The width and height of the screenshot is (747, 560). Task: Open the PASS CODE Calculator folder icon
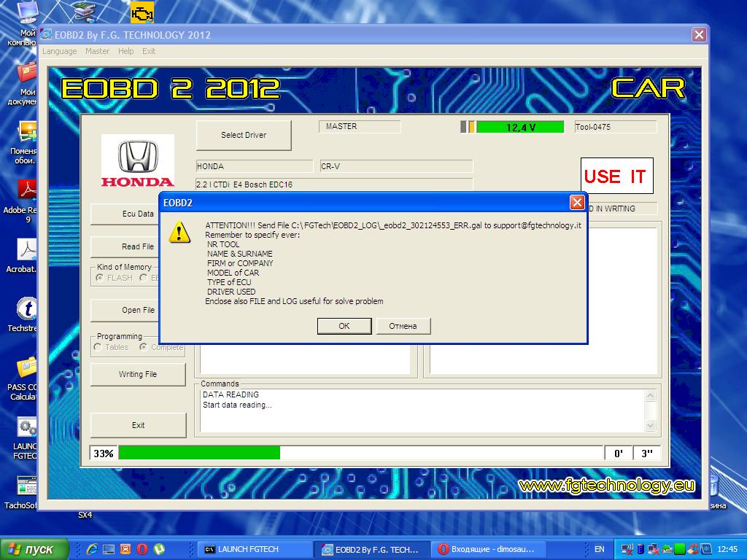click(27, 367)
